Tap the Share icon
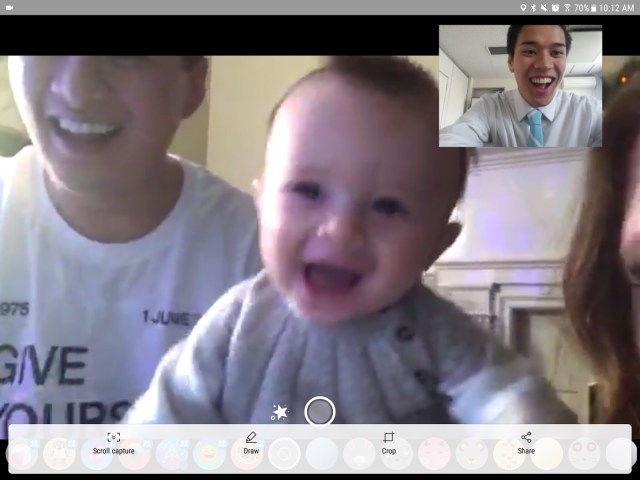The image size is (640, 480). click(x=526, y=437)
